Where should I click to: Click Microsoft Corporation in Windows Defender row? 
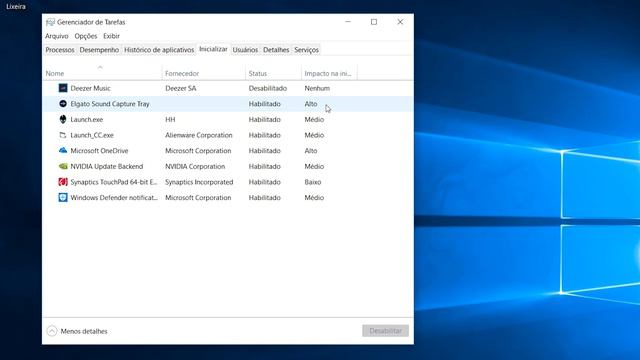pos(198,198)
